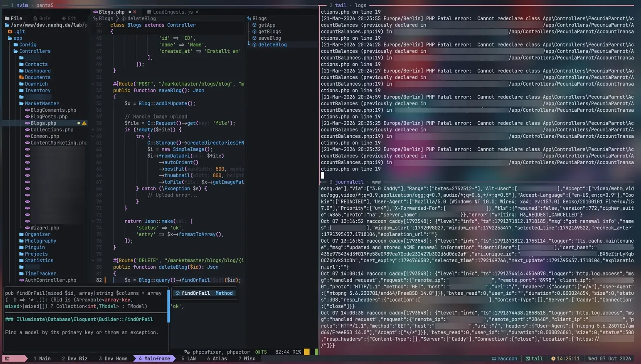Open AuthController.php file
The image size is (641, 364).
(x=48, y=280)
